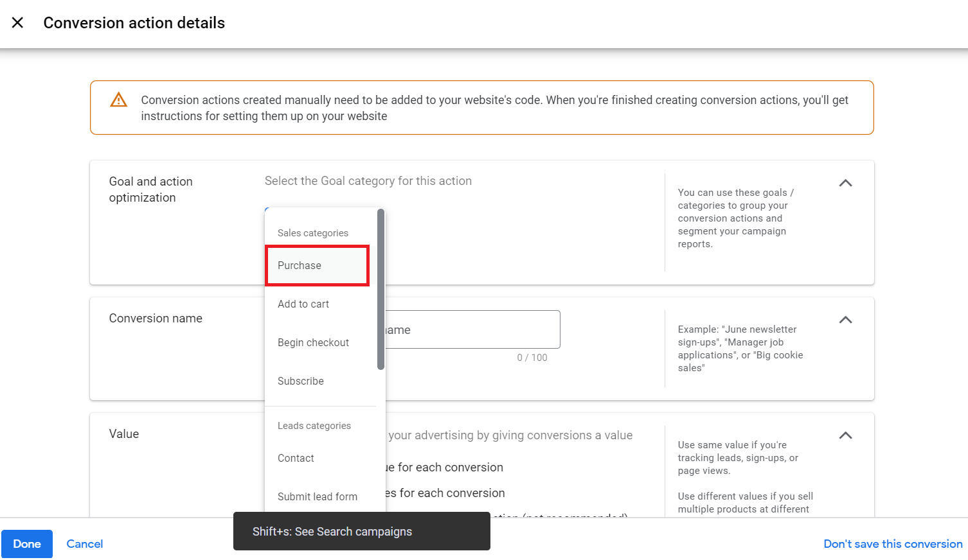Click Don't save this conversion link
The height and width of the screenshot is (560, 968).
click(x=893, y=544)
